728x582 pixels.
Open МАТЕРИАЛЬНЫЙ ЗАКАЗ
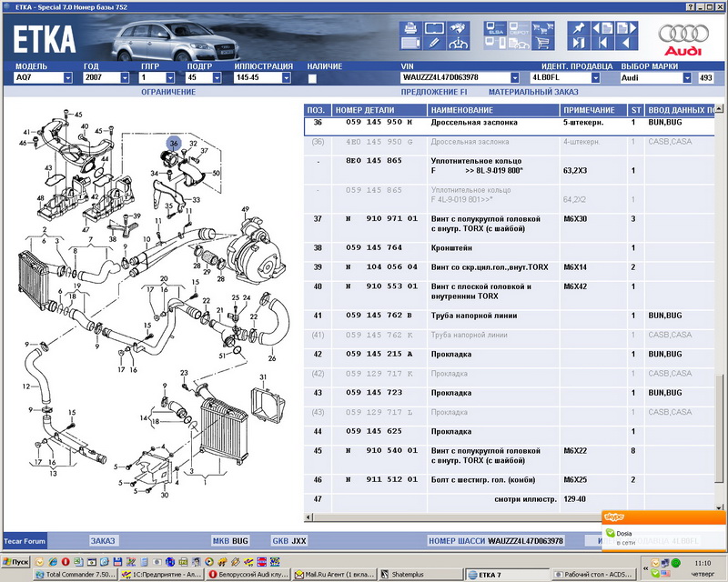tap(533, 92)
